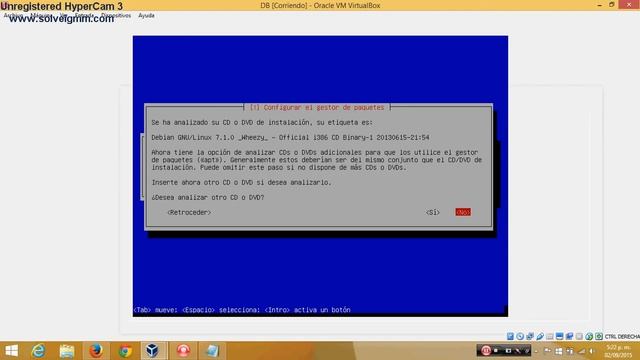The width and height of the screenshot is (640, 360).
Task: Click the USB devices status icon
Action: point(540,336)
